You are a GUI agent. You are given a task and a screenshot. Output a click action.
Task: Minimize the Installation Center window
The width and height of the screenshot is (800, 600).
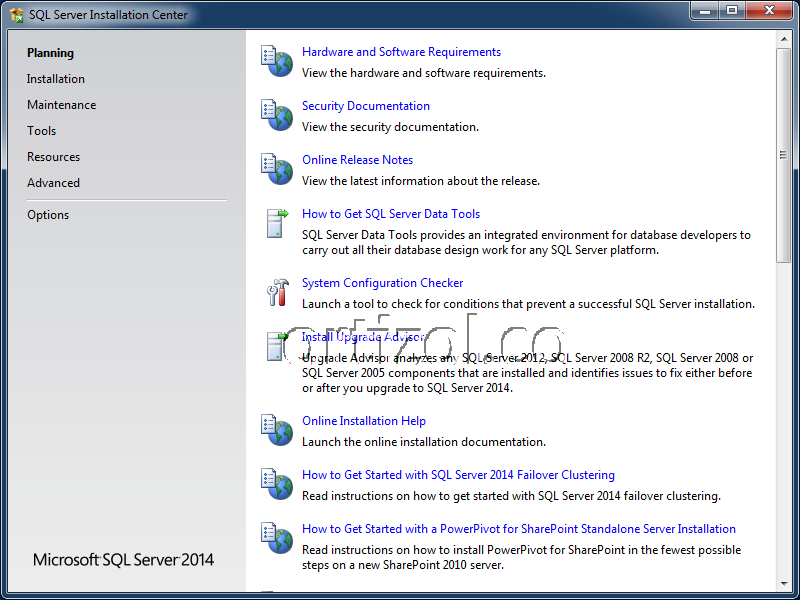click(705, 10)
